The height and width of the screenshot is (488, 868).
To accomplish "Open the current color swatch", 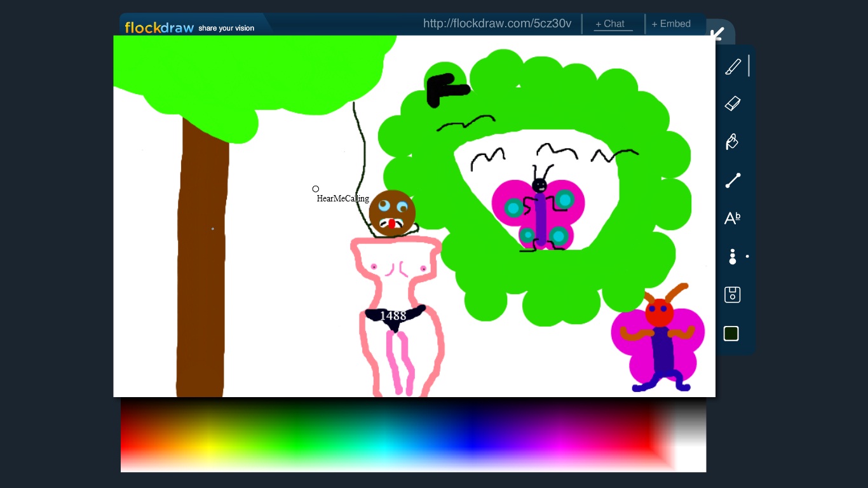I will (x=731, y=334).
